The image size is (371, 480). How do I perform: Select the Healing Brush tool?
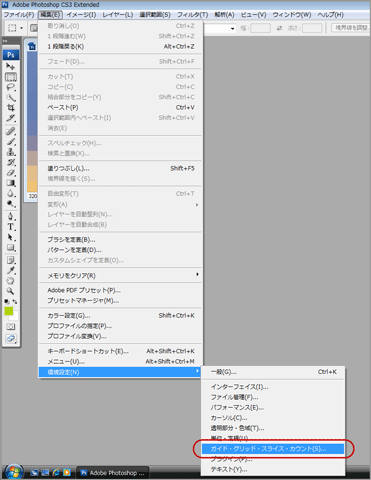coord(11,131)
